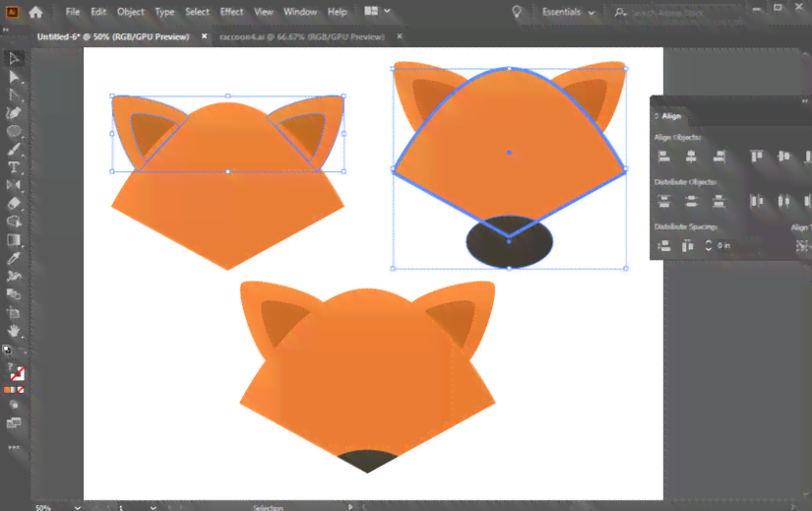Screen dimensions: 812x511
Task: Select the Align panel tab
Action: 671,116
